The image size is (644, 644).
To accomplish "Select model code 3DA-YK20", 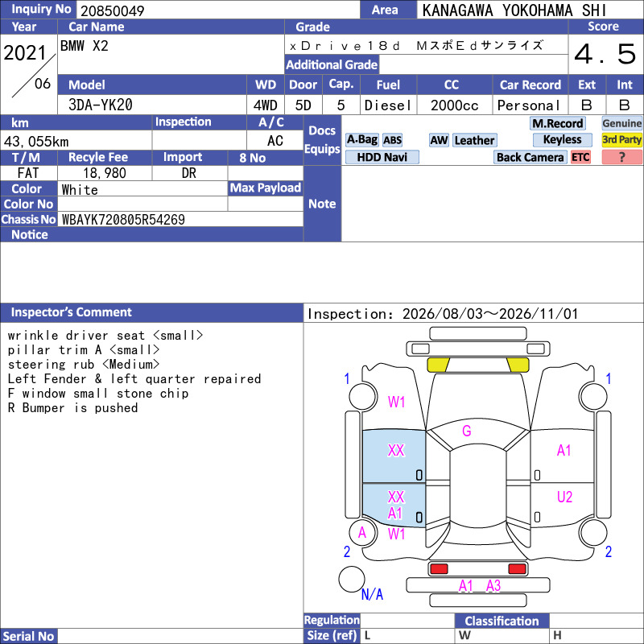I will (101, 105).
